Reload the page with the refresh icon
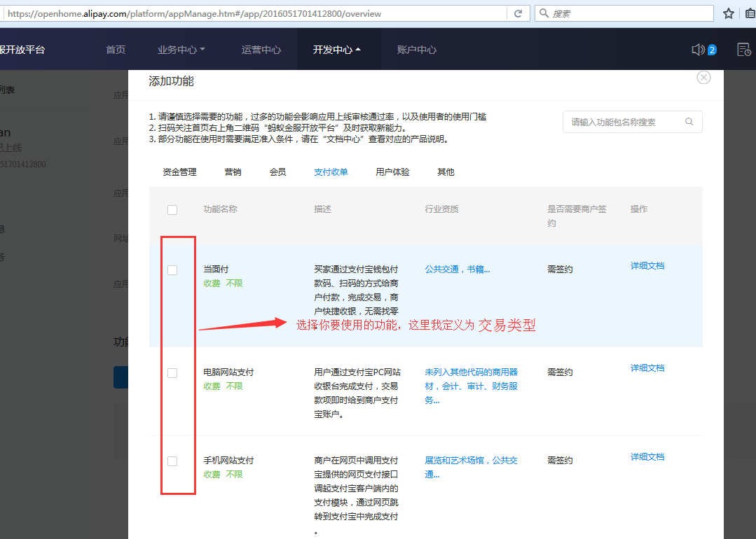The height and width of the screenshot is (539, 756). (x=518, y=13)
